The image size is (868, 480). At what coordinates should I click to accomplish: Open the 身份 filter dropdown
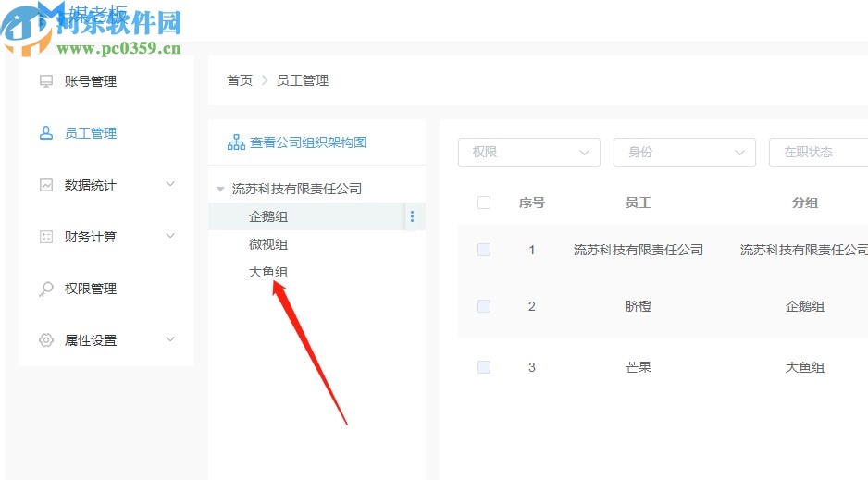(x=685, y=152)
